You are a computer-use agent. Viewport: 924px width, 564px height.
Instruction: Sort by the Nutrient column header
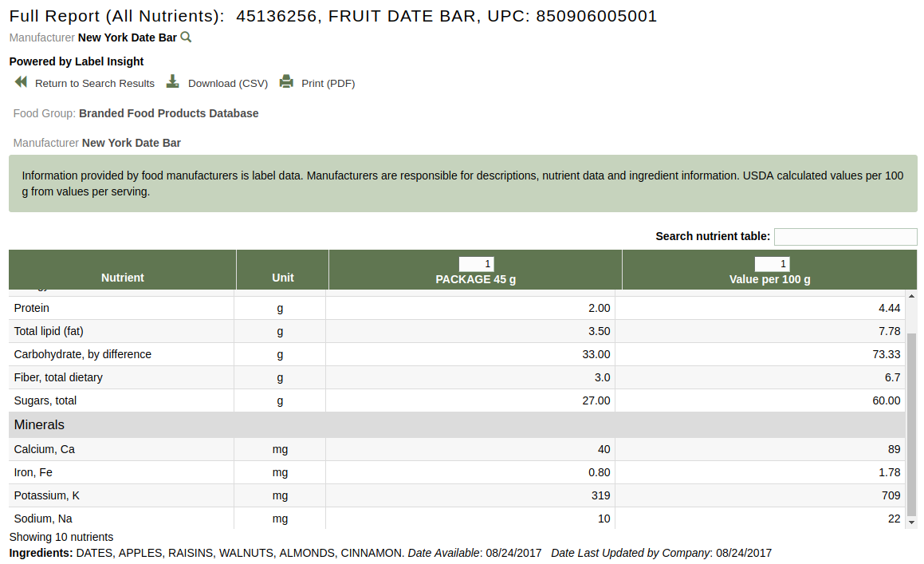tap(122, 277)
